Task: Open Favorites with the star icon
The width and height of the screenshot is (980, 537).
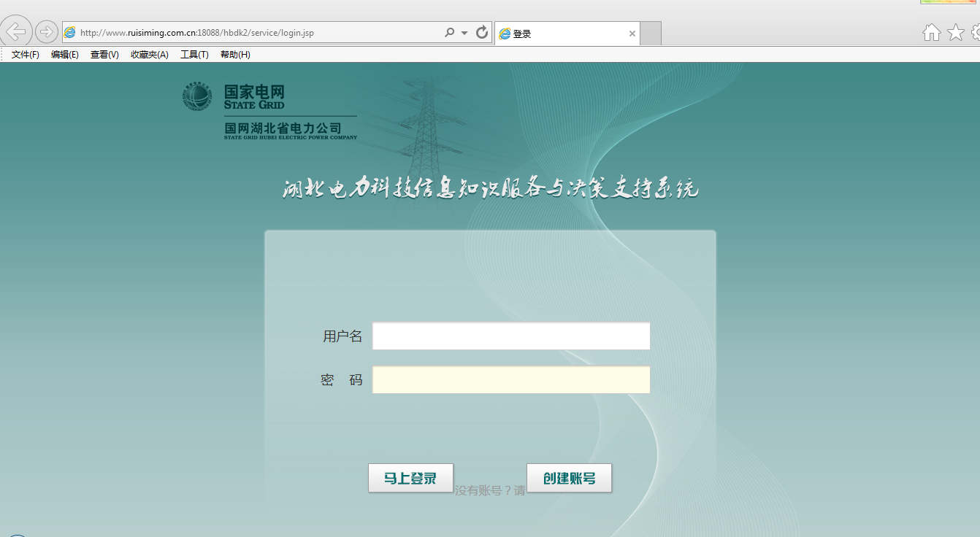Action: [x=955, y=32]
